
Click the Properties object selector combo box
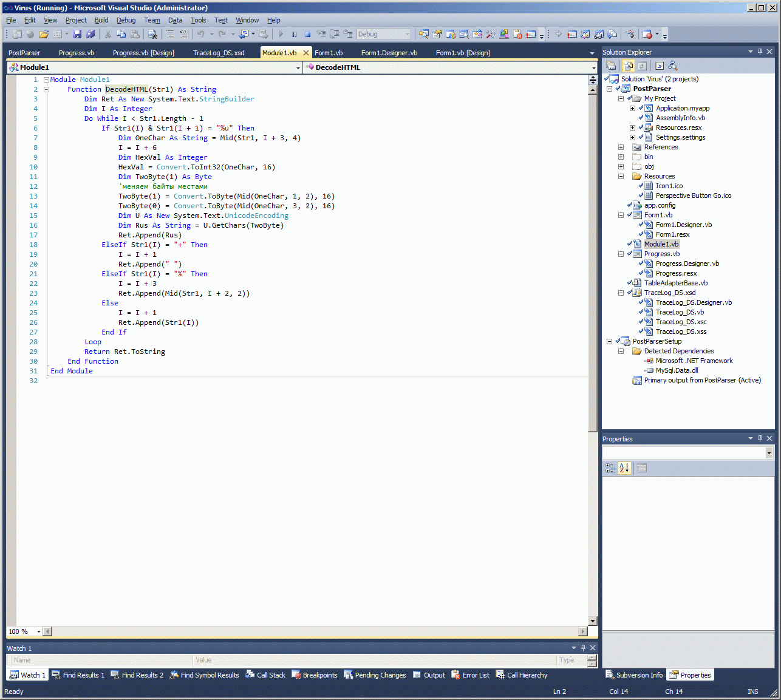(x=687, y=453)
